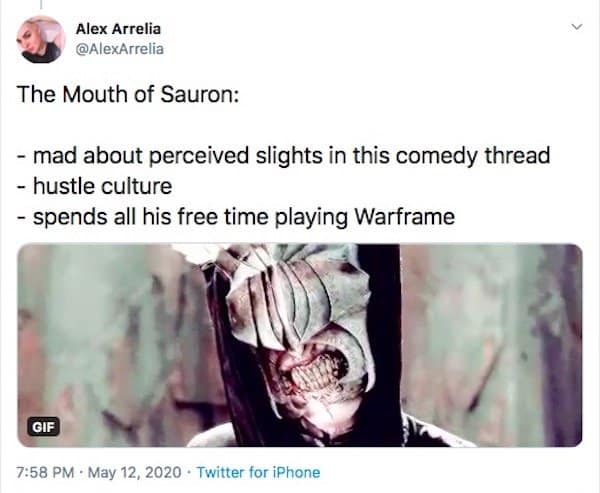Visit the @AlexArrelia handle link
600x493 pixels.
point(120,49)
